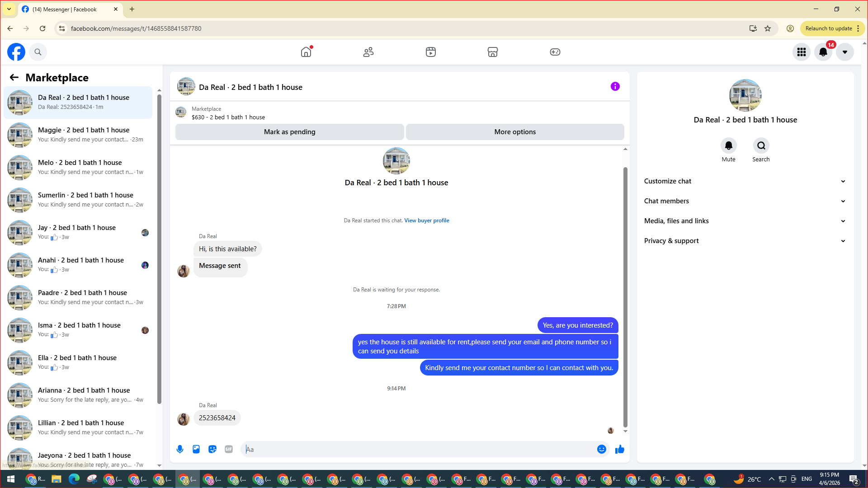Viewport: 868px width, 488px height.
Task: View site information icon in address bar
Action: pyautogui.click(x=62, y=28)
